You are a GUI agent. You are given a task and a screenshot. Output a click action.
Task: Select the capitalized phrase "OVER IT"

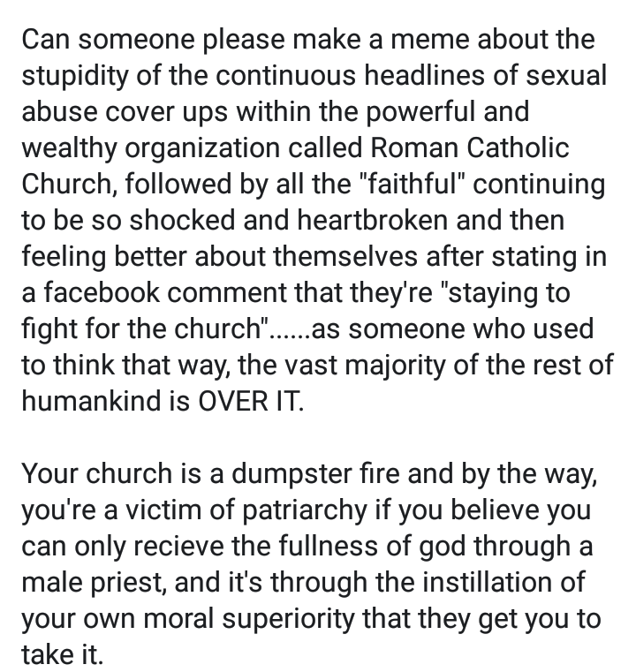coord(250,401)
